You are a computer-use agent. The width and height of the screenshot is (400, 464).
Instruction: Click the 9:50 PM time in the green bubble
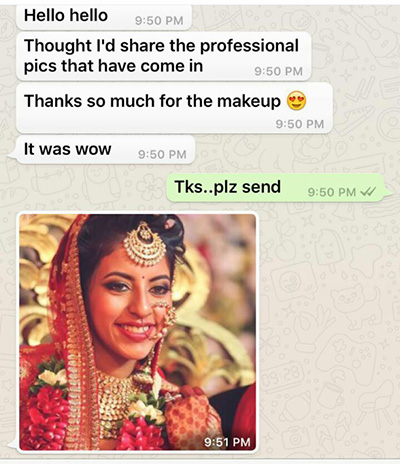pos(332,192)
